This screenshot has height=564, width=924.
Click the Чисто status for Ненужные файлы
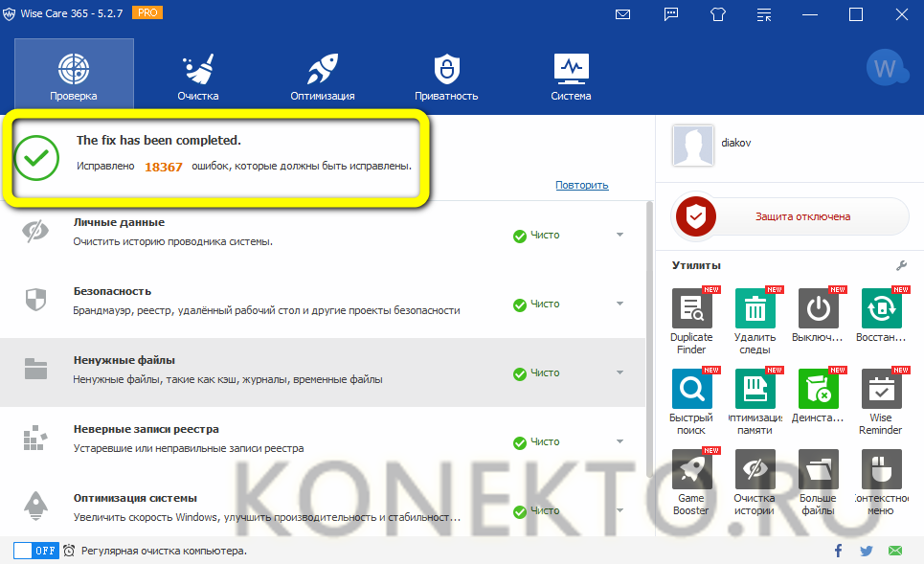[x=536, y=373]
